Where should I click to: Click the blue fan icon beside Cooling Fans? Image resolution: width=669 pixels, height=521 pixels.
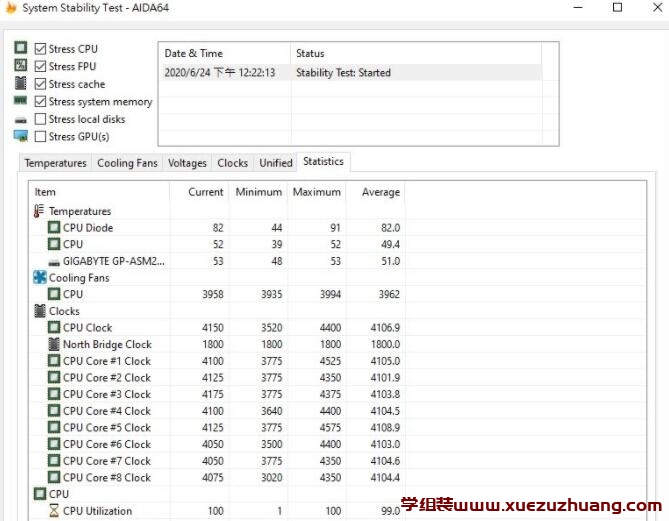point(39,278)
